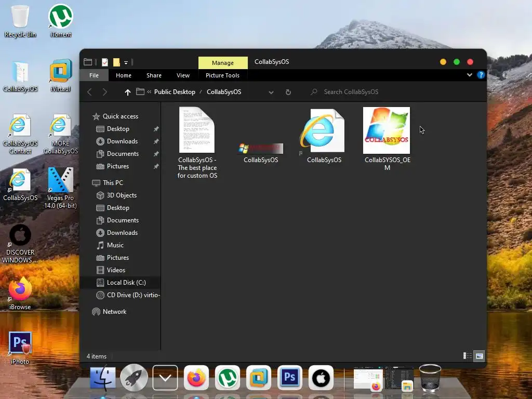Select the iPhoto desktop shortcut
This screenshot has width=532, height=399.
pyautogui.click(x=20, y=348)
